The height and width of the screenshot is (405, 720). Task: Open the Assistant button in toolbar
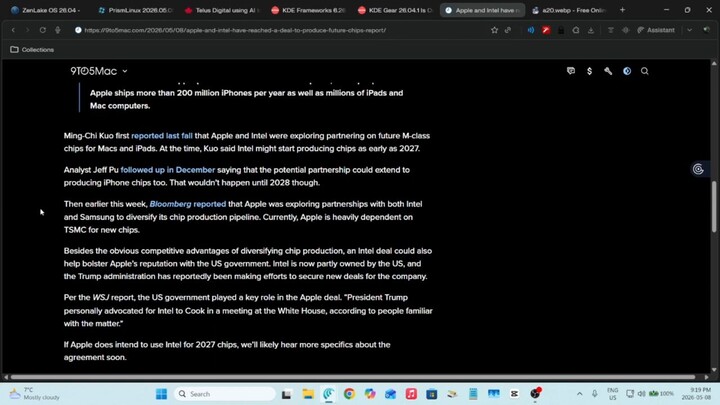click(x=656, y=30)
